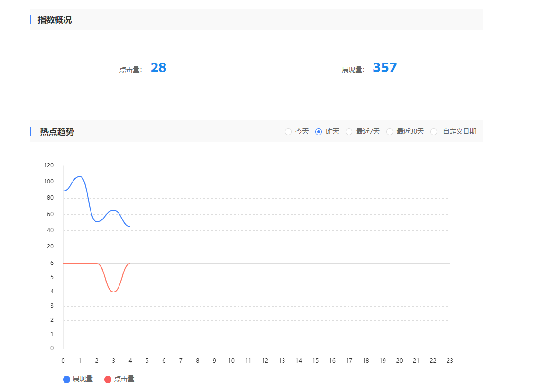Click the 热点趋势 section heading
Screen dimensions: 549x392
click(x=57, y=132)
